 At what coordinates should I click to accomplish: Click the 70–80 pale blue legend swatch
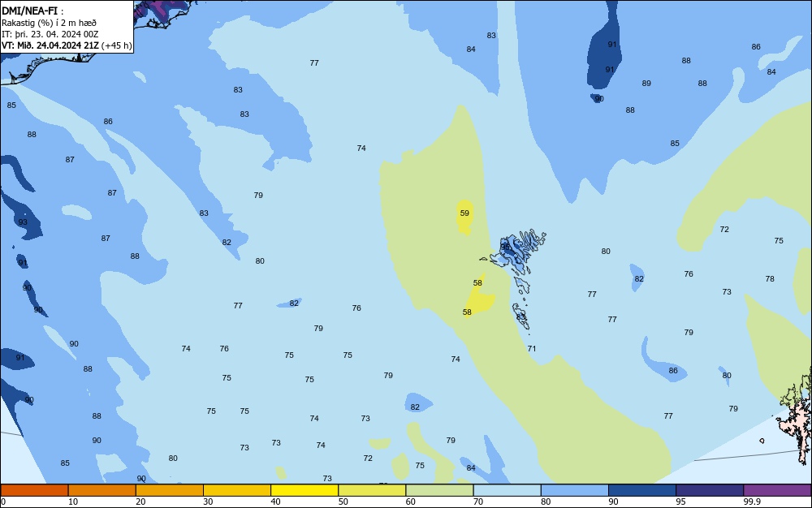tap(507, 490)
